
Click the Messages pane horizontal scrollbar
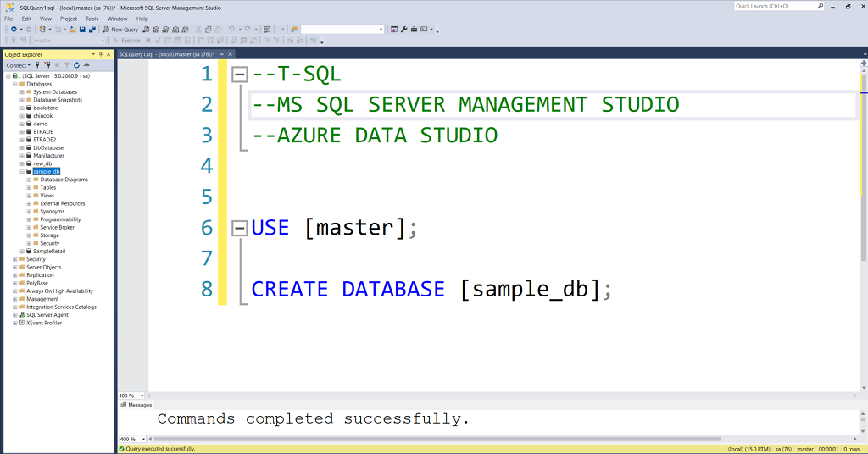[x=437, y=439]
